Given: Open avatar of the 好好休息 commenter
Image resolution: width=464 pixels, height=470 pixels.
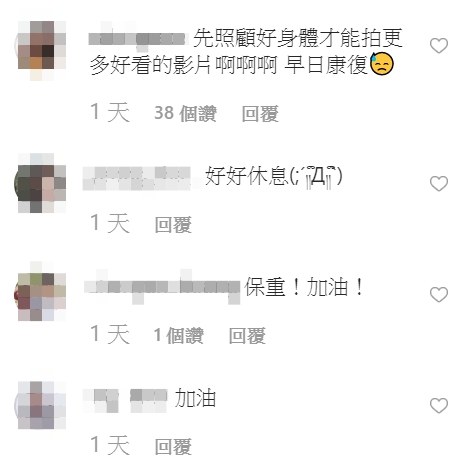Looking at the screenshot, I should [x=40, y=184].
